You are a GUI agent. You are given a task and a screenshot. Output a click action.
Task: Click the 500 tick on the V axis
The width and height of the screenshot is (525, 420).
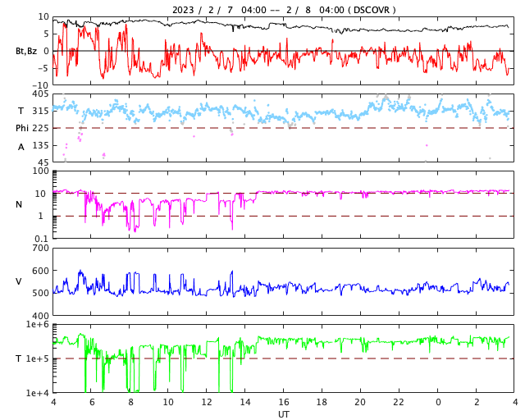[x=40, y=293]
